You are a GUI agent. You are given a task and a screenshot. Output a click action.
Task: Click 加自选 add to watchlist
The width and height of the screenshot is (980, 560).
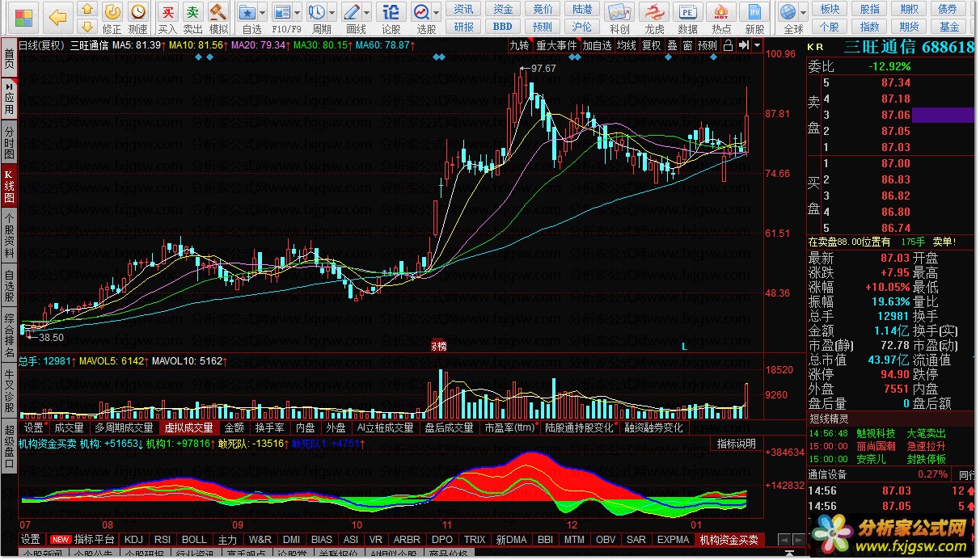coord(598,45)
